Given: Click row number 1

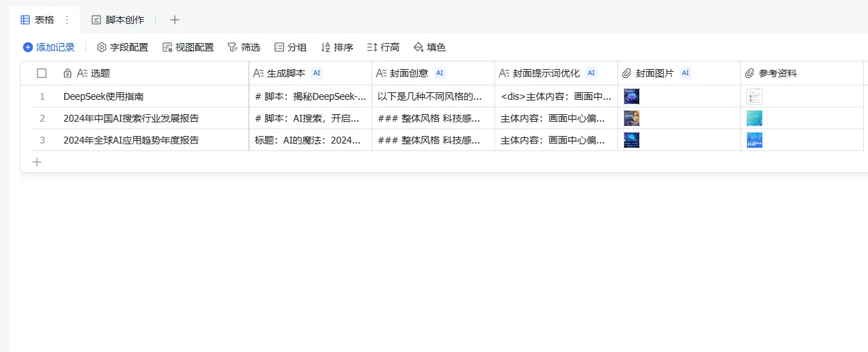Looking at the screenshot, I should (x=42, y=96).
